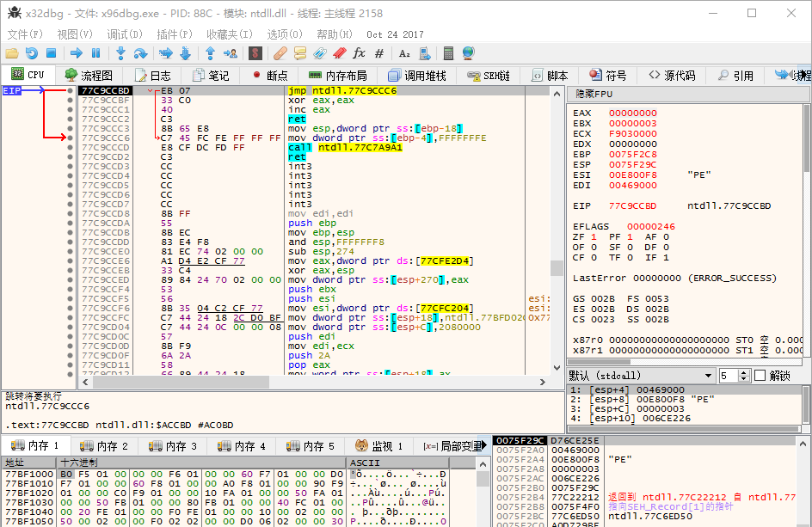Restart the debugging session
This screenshot has height=527, width=812.
click(29, 53)
